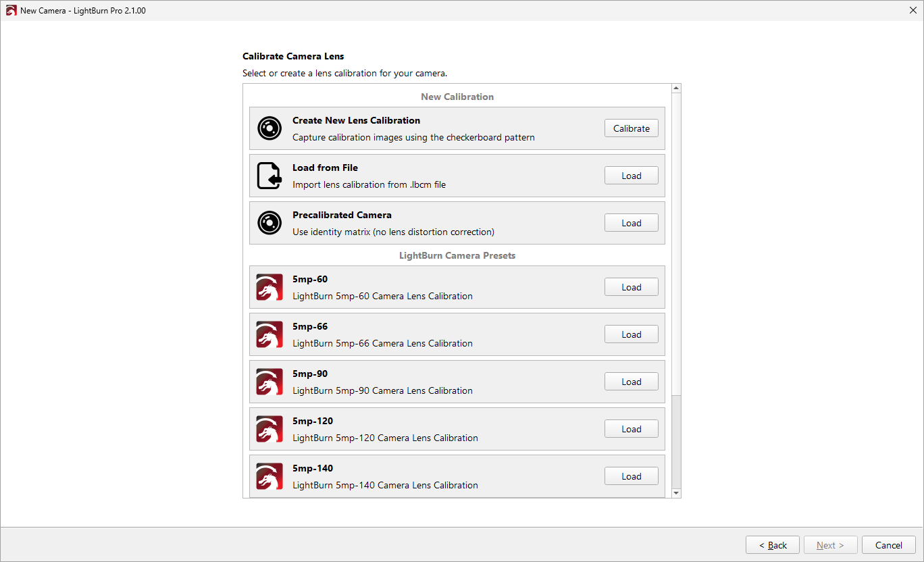924x562 pixels.
Task: Click the camera lens icon beside Create New Lens Calibration
Action: click(x=269, y=128)
